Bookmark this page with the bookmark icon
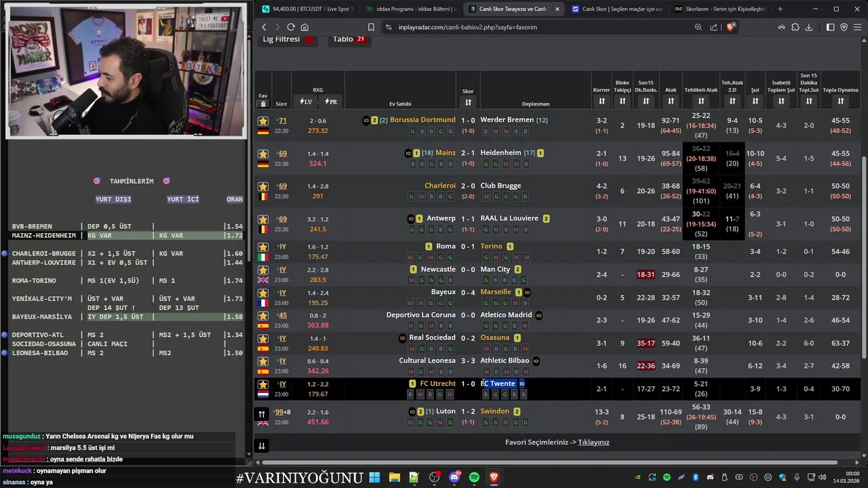Viewport: 868px width, 488px height. 371,27
